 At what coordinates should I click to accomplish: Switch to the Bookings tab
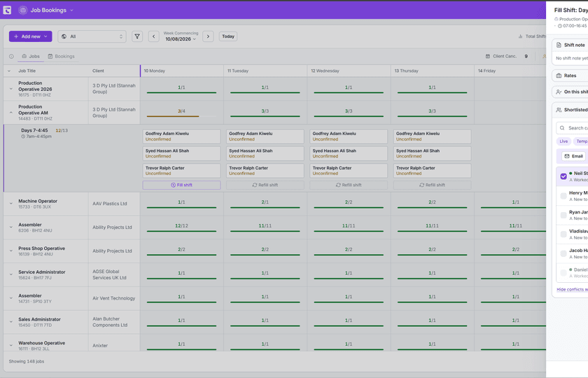click(x=61, y=56)
